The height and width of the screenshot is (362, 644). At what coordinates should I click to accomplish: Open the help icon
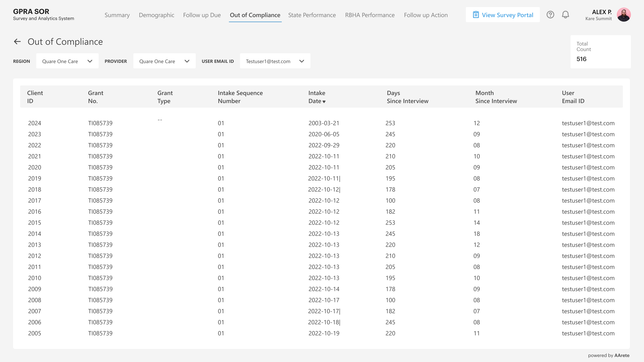pos(550,15)
